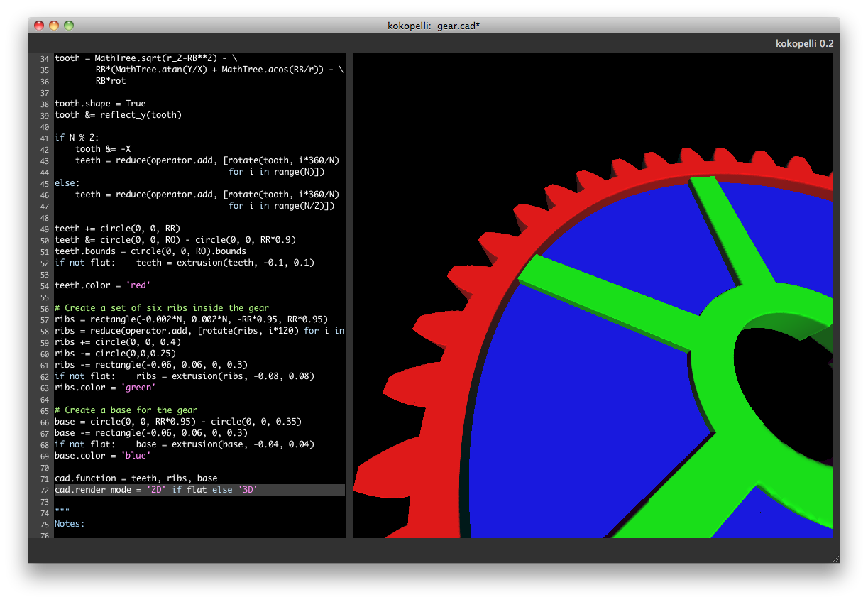Click the line "ribs.color = 'green'"
Image resolution: width=868 pixels, height=602 pixels.
click(x=105, y=388)
